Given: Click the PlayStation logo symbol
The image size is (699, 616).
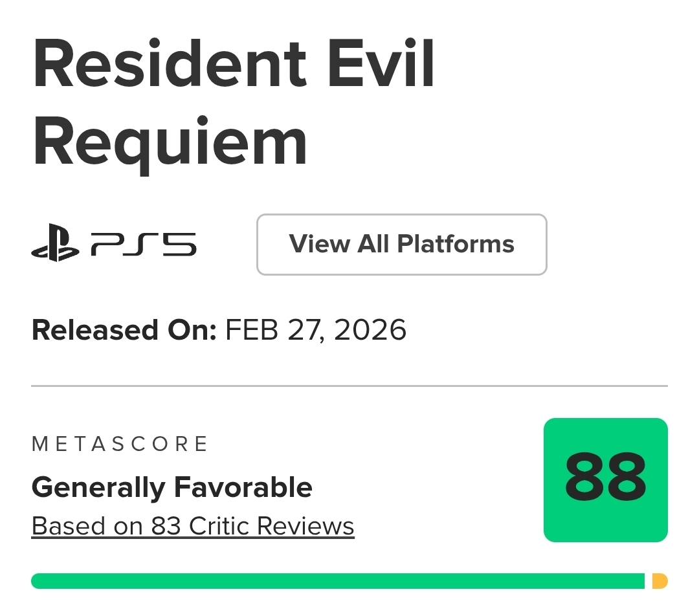Looking at the screenshot, I should 56,243.
